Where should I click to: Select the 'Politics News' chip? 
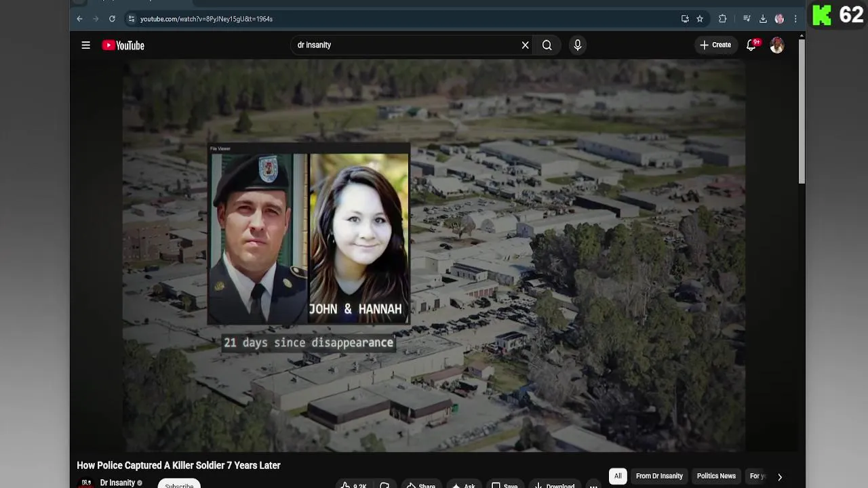(716, 476)
